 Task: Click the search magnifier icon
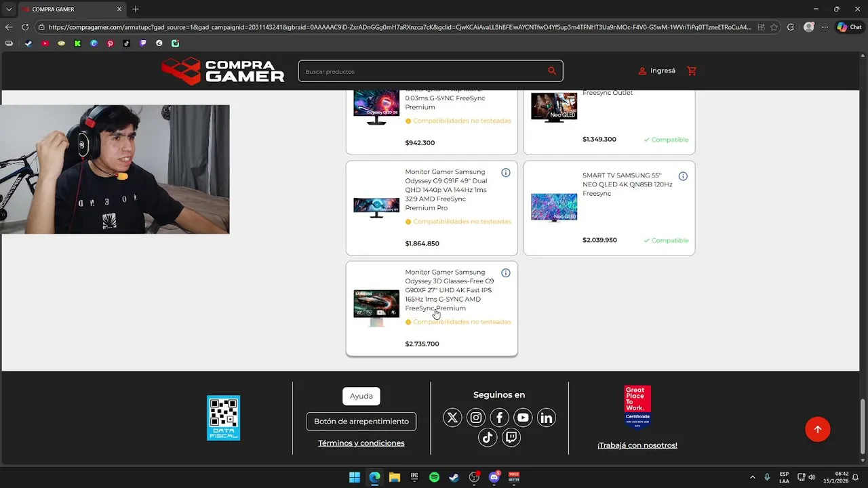pyautogui.click(x=552, y=70)
